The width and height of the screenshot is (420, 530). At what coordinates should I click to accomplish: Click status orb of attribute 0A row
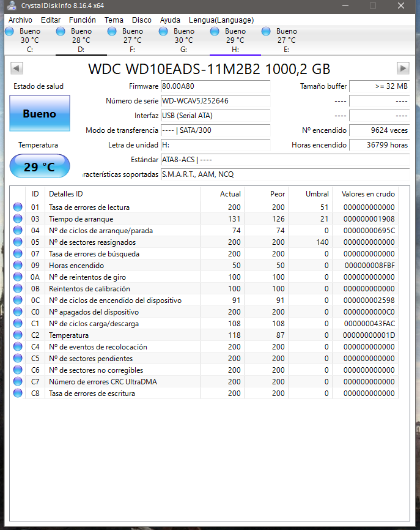pos(18,277)
